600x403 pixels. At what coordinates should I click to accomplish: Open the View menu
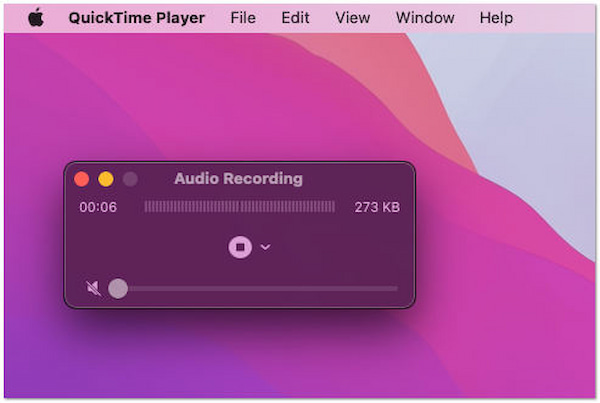[352, 18]
